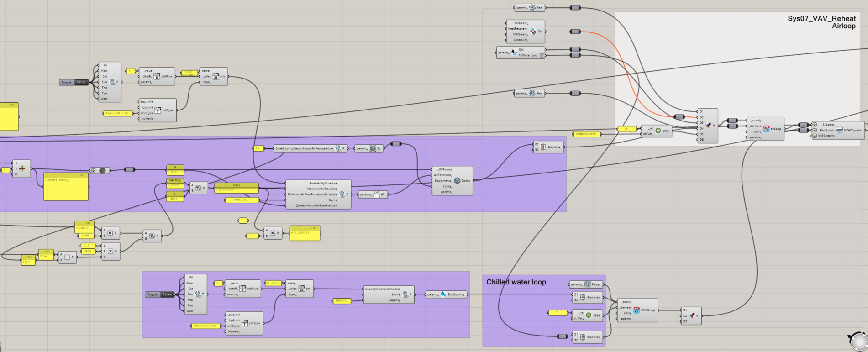Screen dimensions: 868x352
Task: Click the topmost Fan component icon
Action: point(532,8)
